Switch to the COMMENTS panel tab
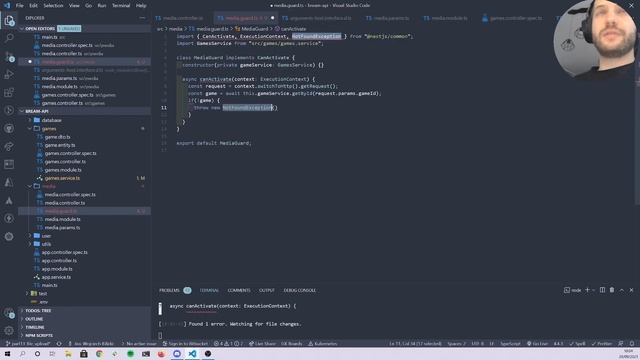The height and width of the screenshot is (360, 640). [239, 290]
